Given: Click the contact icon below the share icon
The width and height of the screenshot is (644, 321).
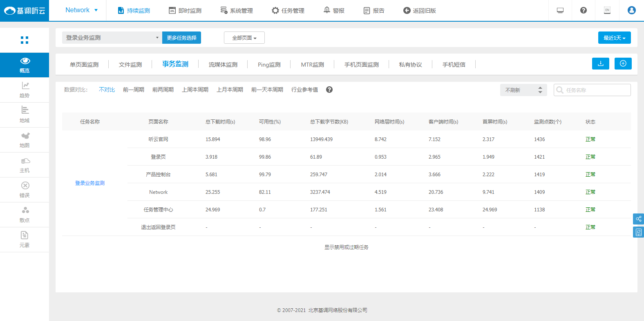Looking at the screenshot, I should pyautogui.click(x=638, y=232).
